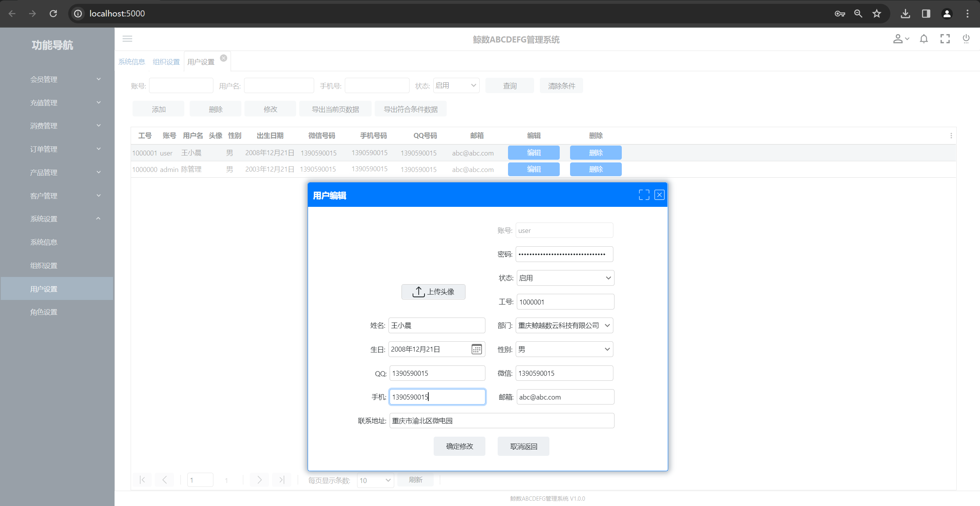Open the 部门 department dropdown
This screenshot has width=980, height=506.
564,326
